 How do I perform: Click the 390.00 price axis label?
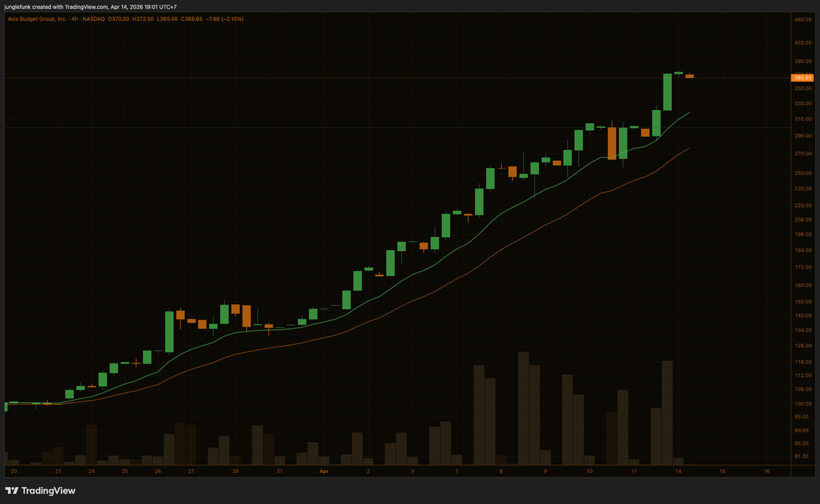pyautogui.click(x=803, y=61)
